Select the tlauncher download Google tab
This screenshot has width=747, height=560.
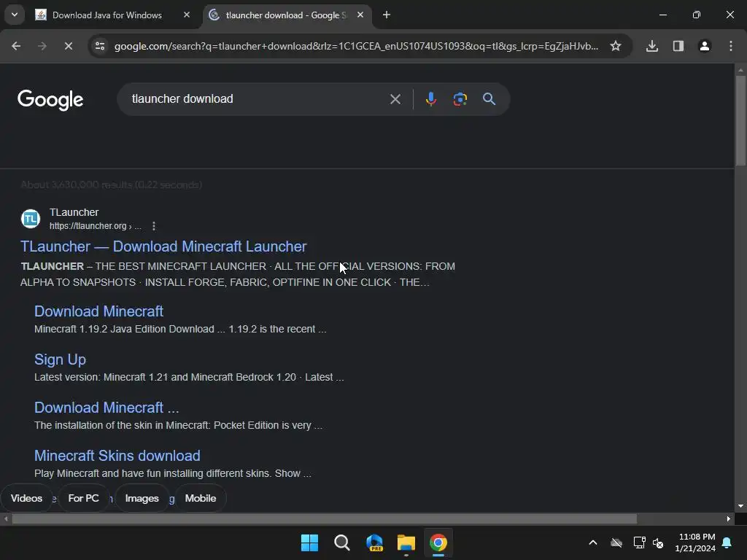point(286,15)
